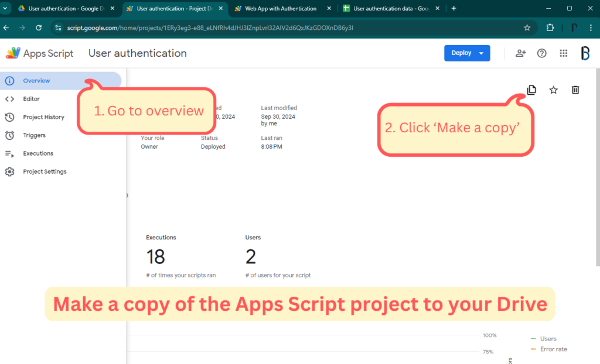Open the Chrome three-dot menu

click(591, 28)
